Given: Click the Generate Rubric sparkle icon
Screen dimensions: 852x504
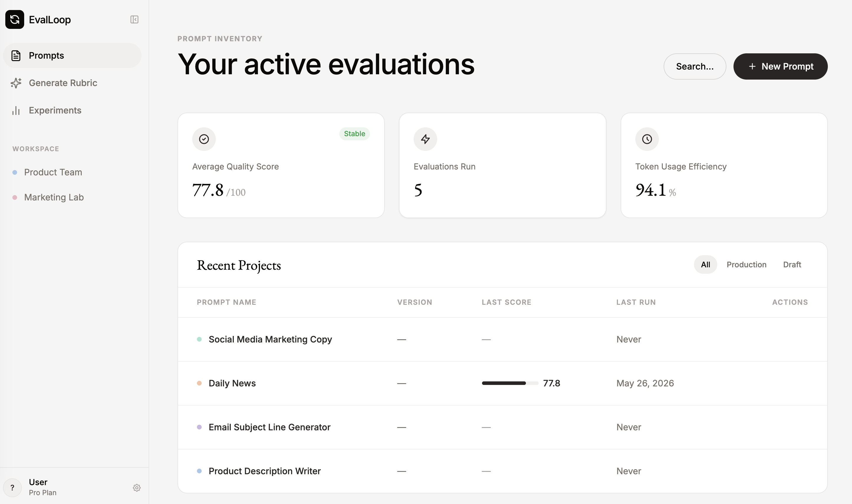Looking at the screenshot, I should point(16,83).
